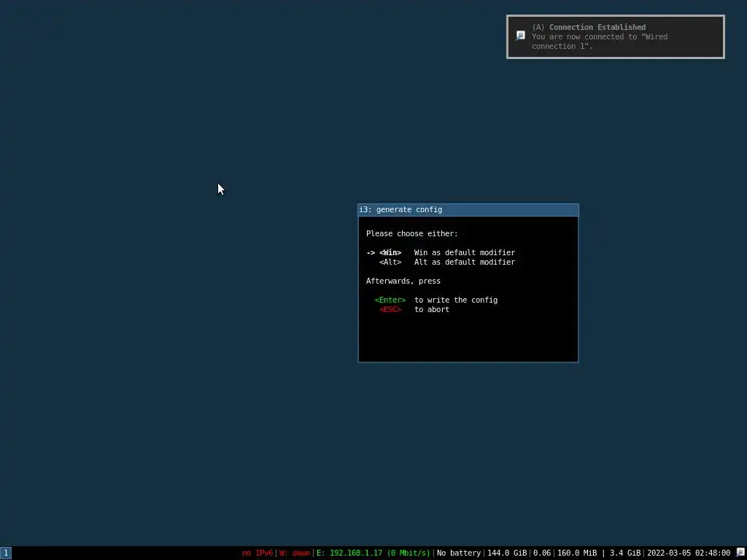Click the network manager tray icon

coord(740,553)
